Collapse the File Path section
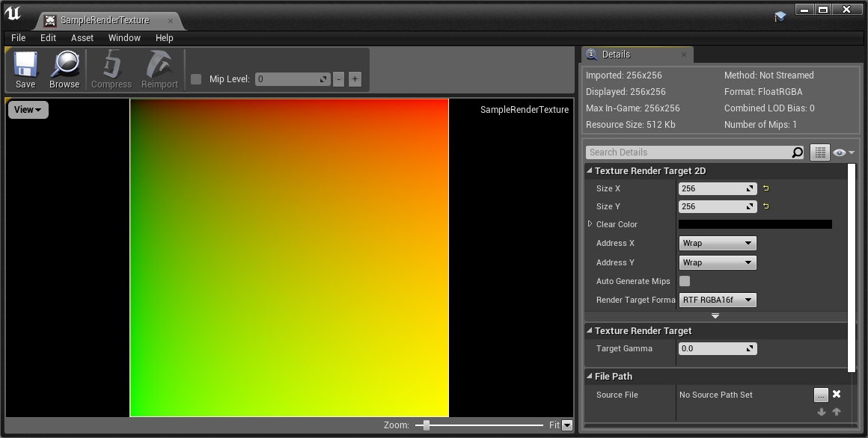This screenshot has width=868, height=438. tap(590, 376)
